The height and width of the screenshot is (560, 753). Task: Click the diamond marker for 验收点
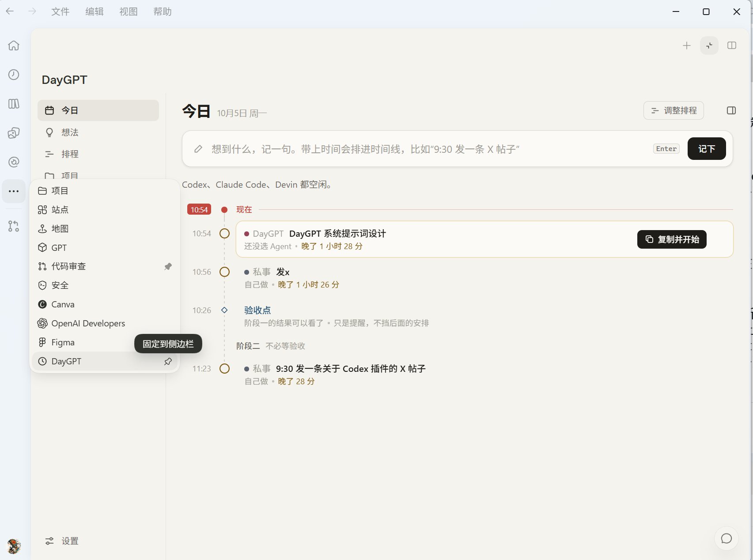[x=224, y=310]
